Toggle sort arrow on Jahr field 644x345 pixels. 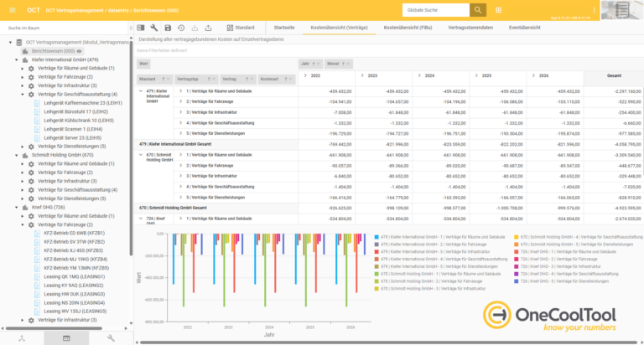314,64
